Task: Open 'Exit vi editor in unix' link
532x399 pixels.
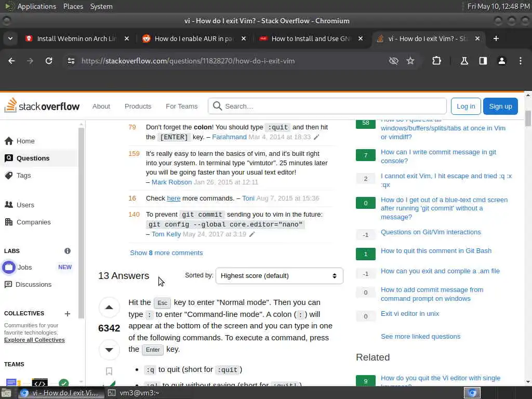Action: click(x=409, y=313)
